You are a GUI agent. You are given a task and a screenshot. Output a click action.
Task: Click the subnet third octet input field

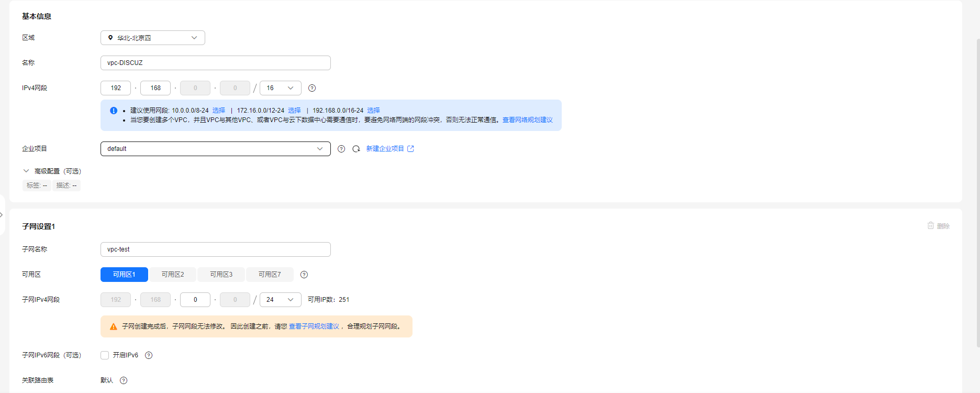coord(195,300)
